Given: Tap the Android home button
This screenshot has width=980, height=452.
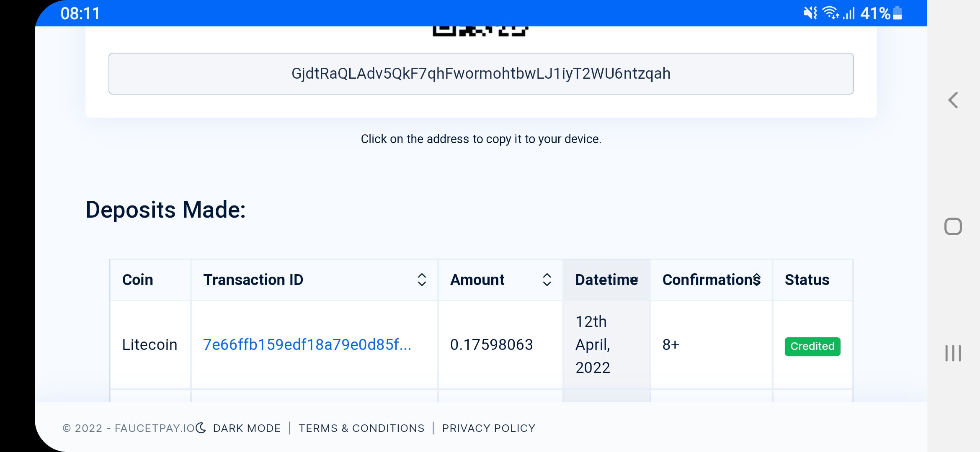Looking at the screenshot, I should (x=953, y=226).
